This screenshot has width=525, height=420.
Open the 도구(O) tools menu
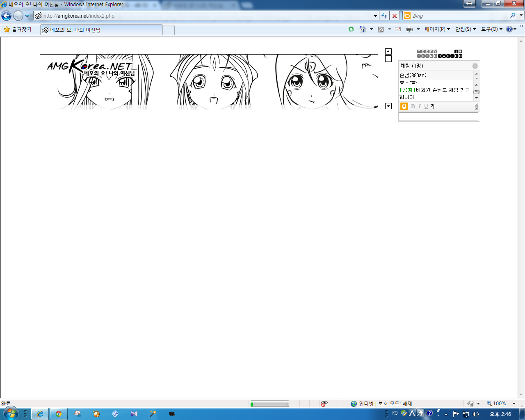[491, 29]
